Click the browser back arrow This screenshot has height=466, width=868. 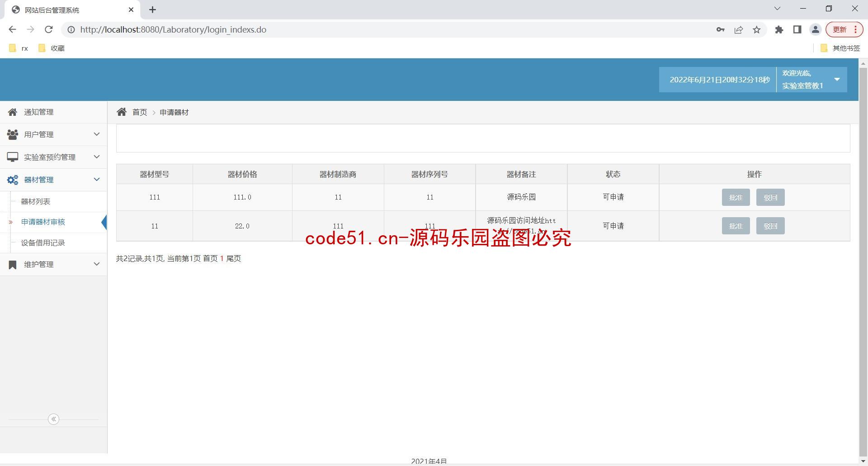click(12, 29)
